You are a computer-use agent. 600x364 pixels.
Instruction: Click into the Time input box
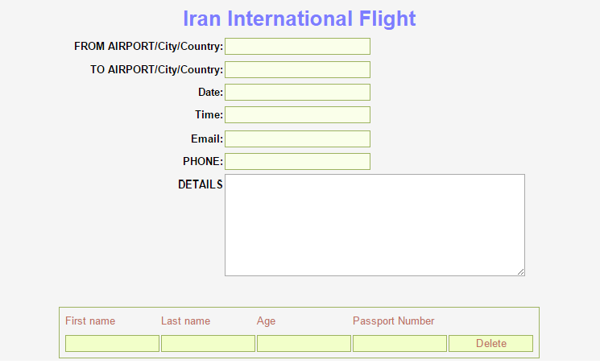pos(297,115)
